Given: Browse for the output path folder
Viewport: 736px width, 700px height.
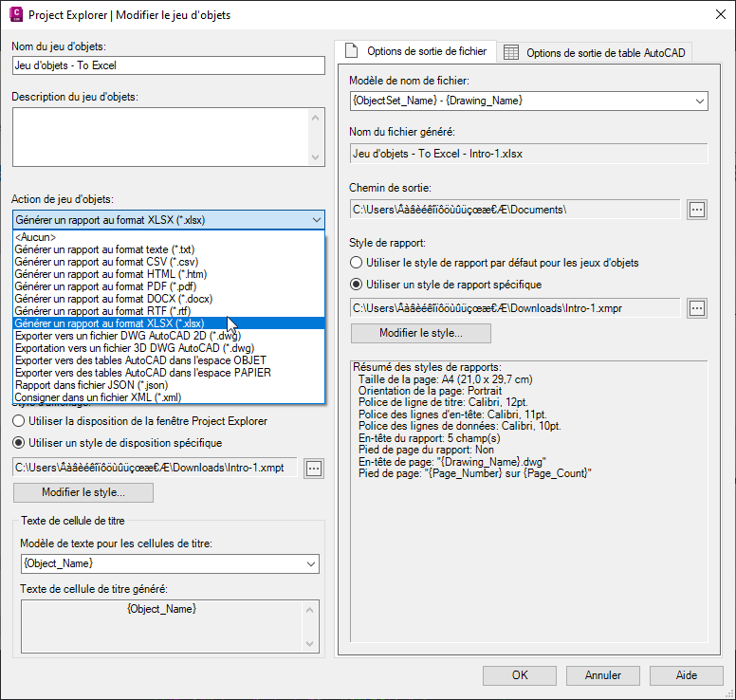Looking at the screenshot, I should (x=697, y=210).
